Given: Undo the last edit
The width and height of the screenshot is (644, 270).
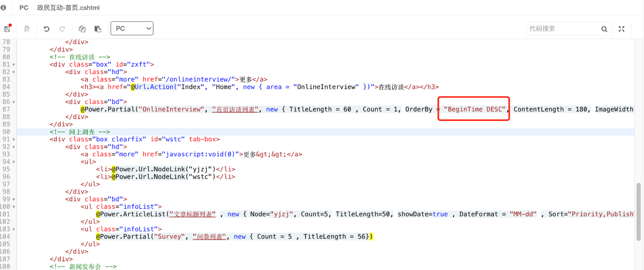Looking at the screenshot, I should pyautogui.click(x=47, y=29).
